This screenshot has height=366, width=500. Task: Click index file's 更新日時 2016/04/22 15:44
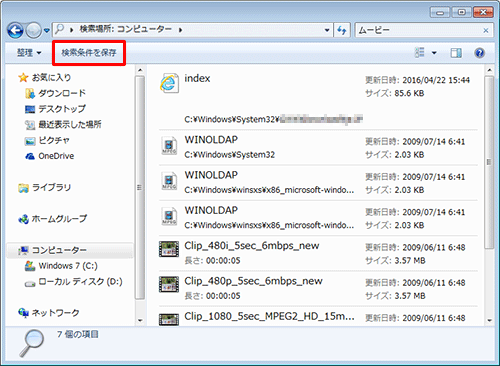coord(417,80)
